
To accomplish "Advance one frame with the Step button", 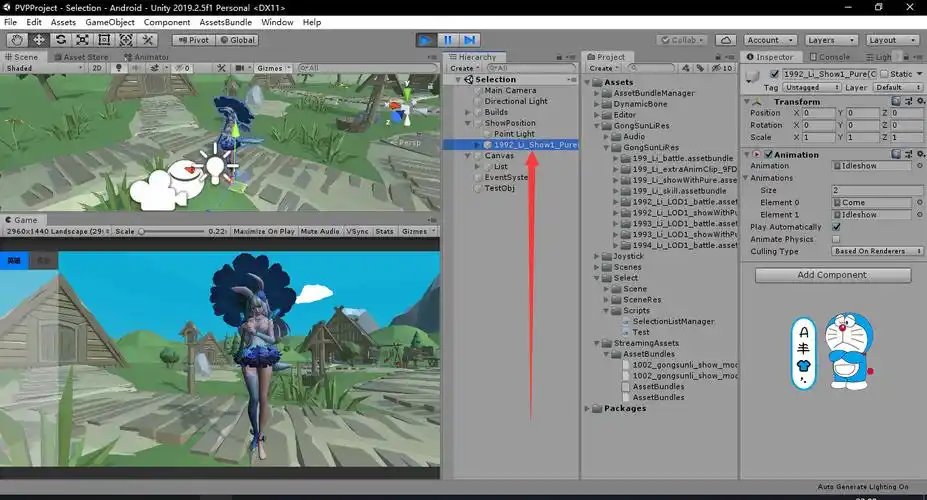I will coord(469,40).
